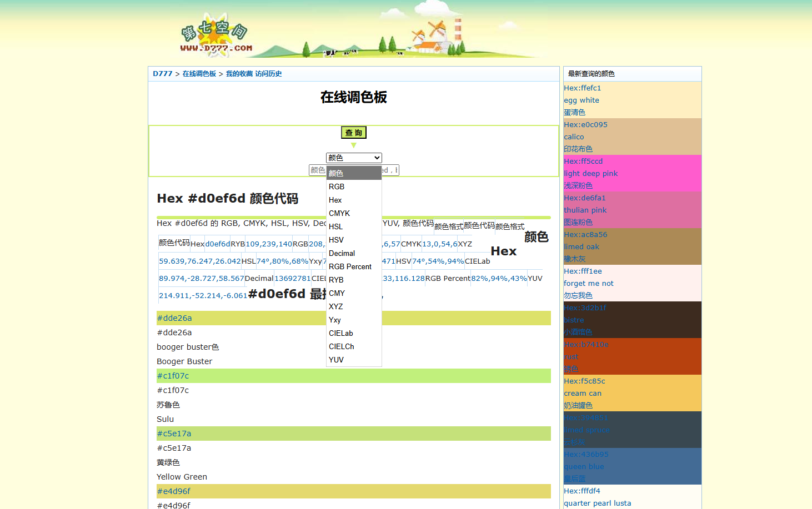Click Hex:ff5ccd light deep pink swatch
This screenshot has width=812, height=509.
(583, 162)
